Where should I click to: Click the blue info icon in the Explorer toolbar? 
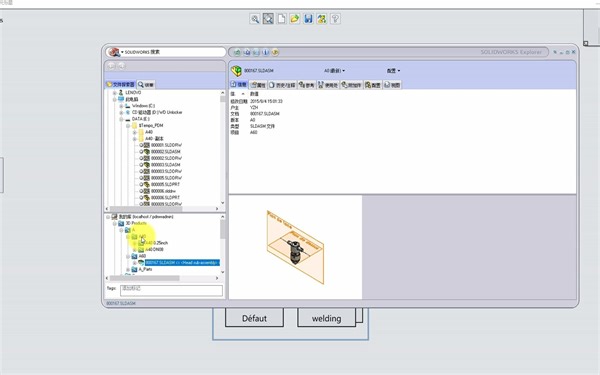pos(266,52)
